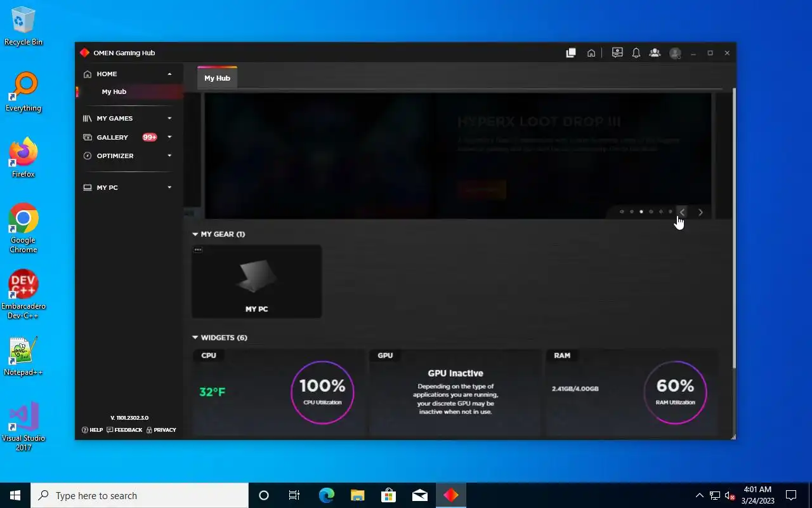Expand the OPTIMIZER sidebar section
The width and height of the screenshot is (812, 508).
pyautogui.click(x=169, y=156)
